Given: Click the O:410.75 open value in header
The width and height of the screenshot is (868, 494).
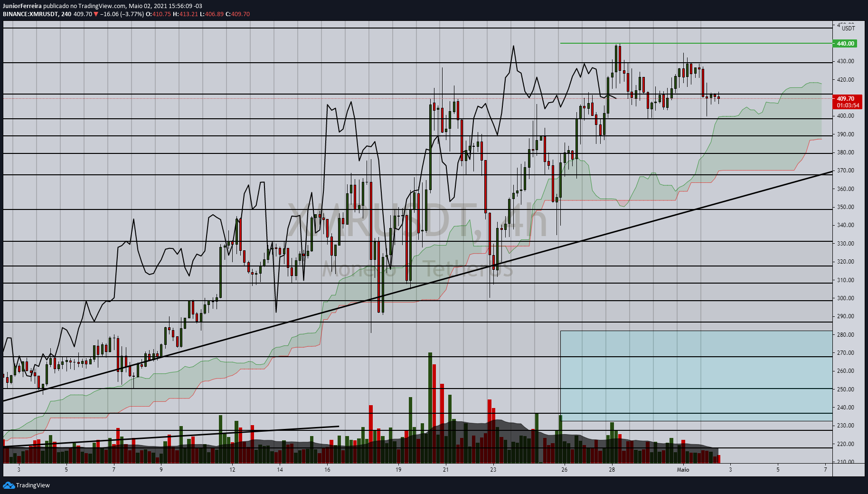Looking at the screenshot, I should [x=158, y=14].
